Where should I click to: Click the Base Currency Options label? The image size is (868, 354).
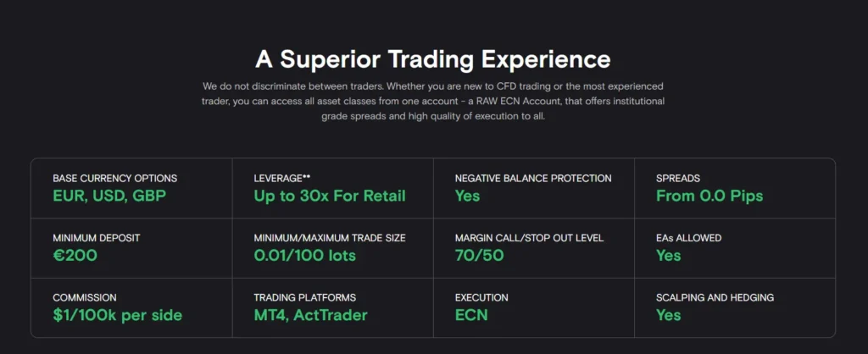114,179
